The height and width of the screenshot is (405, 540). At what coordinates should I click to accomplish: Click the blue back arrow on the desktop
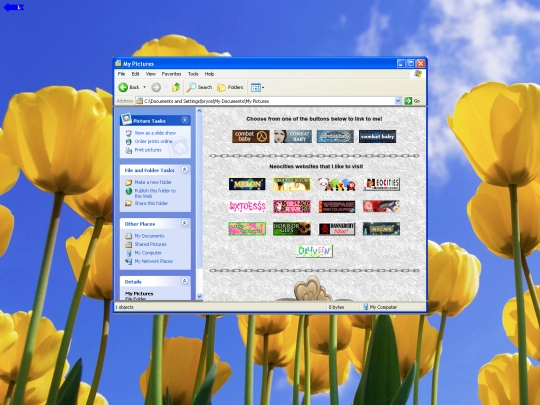pyautogui.click(x=13, y=7)
